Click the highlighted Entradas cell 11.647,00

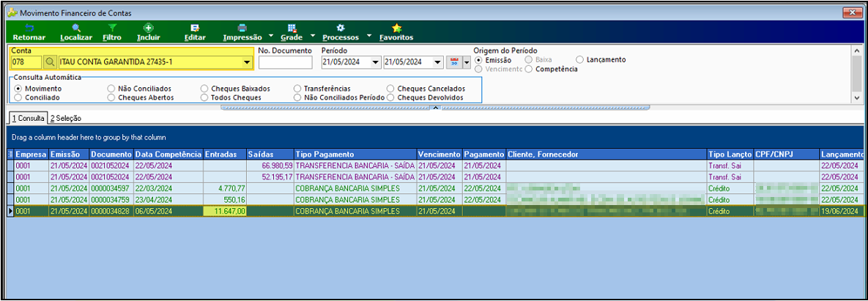click(225, 211)
